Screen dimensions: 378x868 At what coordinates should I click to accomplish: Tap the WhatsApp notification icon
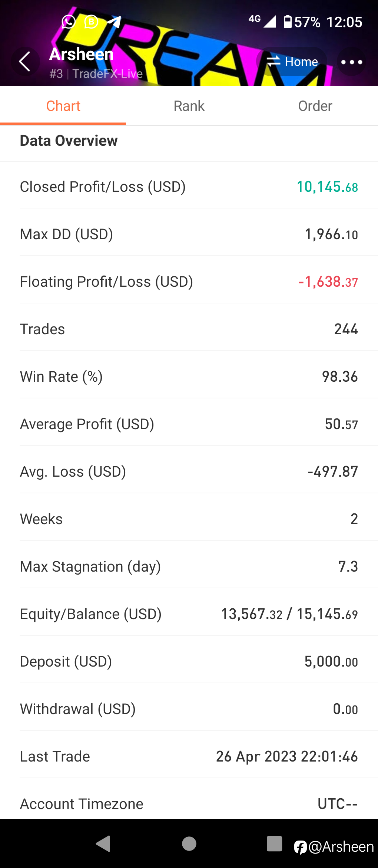(69, 22)
